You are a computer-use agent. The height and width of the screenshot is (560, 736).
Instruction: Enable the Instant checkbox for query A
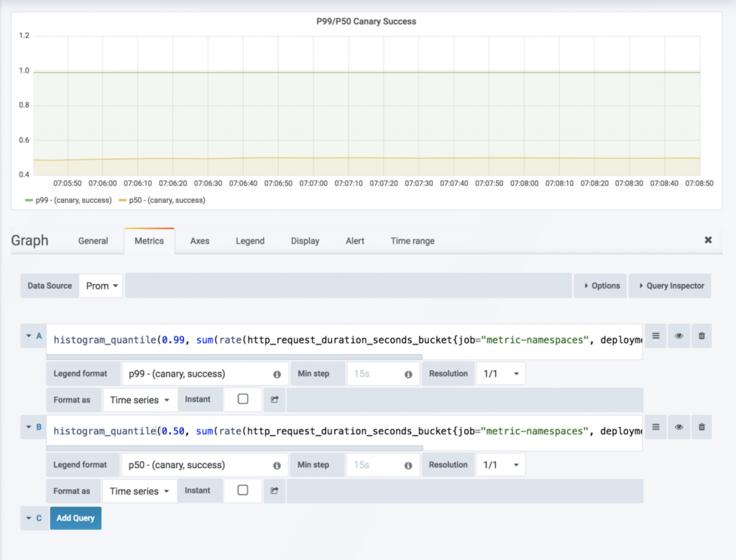243,399
